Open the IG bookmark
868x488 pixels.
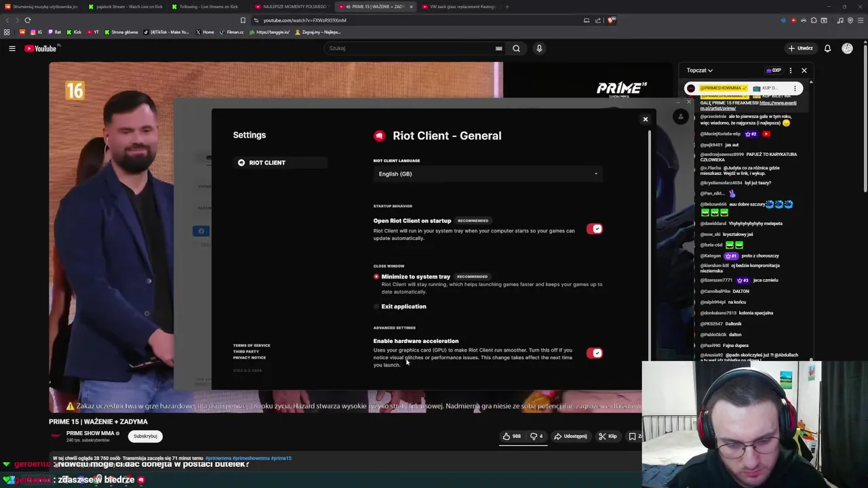pos(37,33)
